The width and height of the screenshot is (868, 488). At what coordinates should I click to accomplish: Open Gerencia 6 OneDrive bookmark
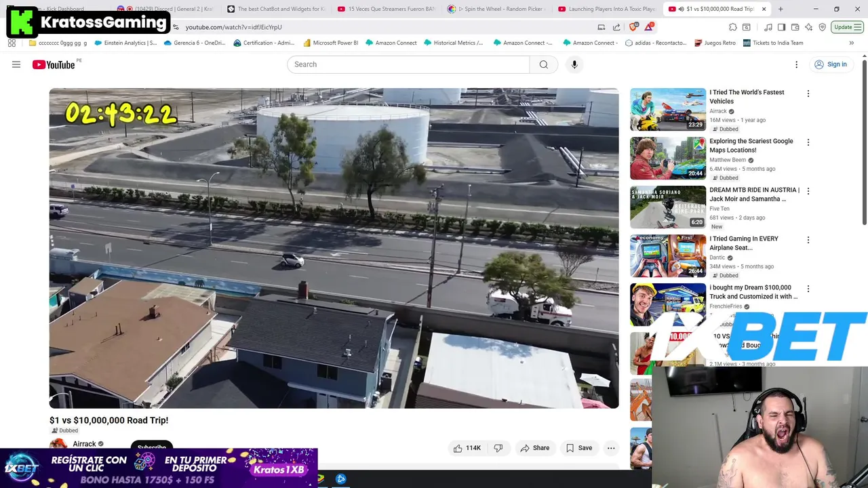[195, 43]
